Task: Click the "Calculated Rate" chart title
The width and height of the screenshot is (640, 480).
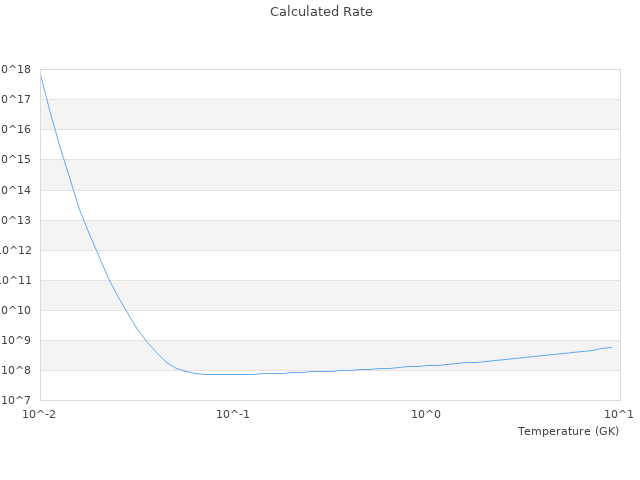Action: [x=321, y=12]
